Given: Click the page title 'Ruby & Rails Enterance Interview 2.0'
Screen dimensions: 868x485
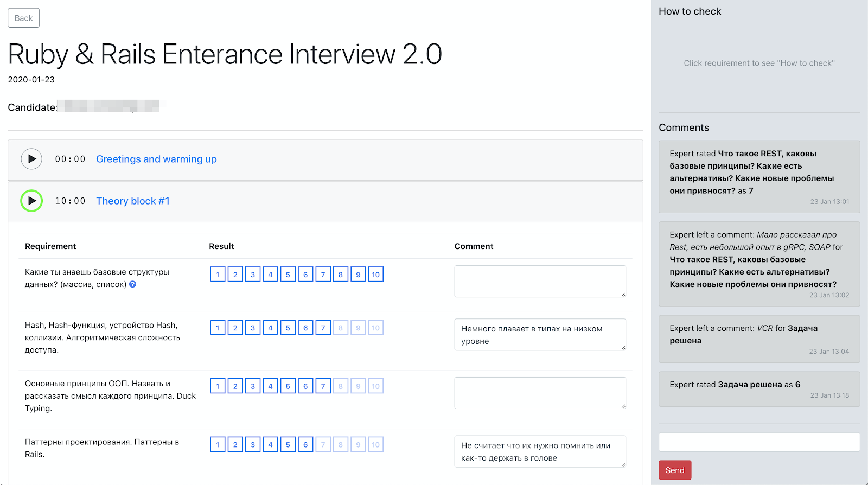Looking at the screenshot, I should point(225,54).
